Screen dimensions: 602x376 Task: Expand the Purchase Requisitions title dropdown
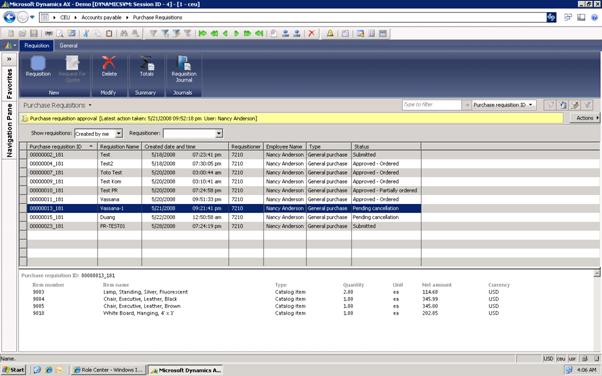90,105
